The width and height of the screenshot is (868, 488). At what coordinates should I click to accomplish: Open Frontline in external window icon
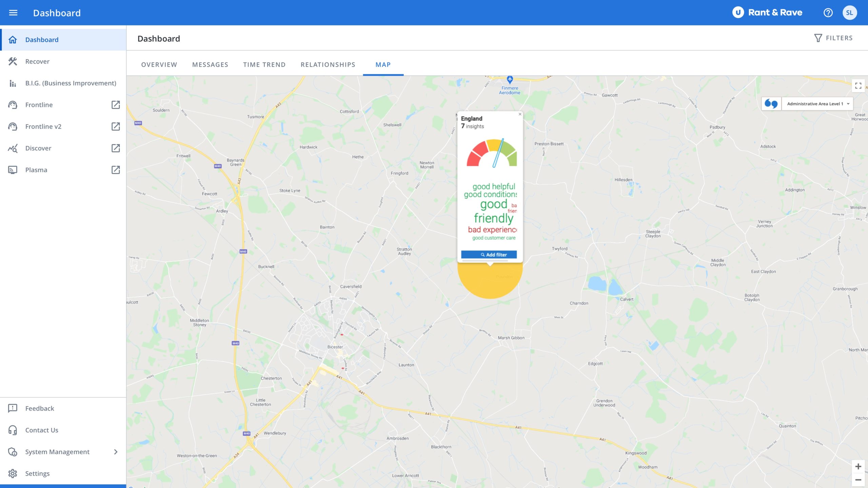pyautogui.click(x=116, y=105)
